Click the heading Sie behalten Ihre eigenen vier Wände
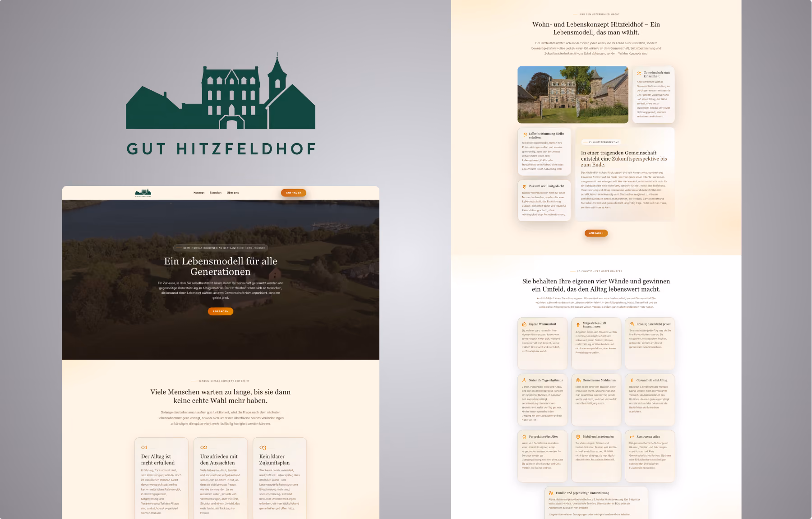The height and width of the screenshot is (519, 812). (x=596, y=285)
